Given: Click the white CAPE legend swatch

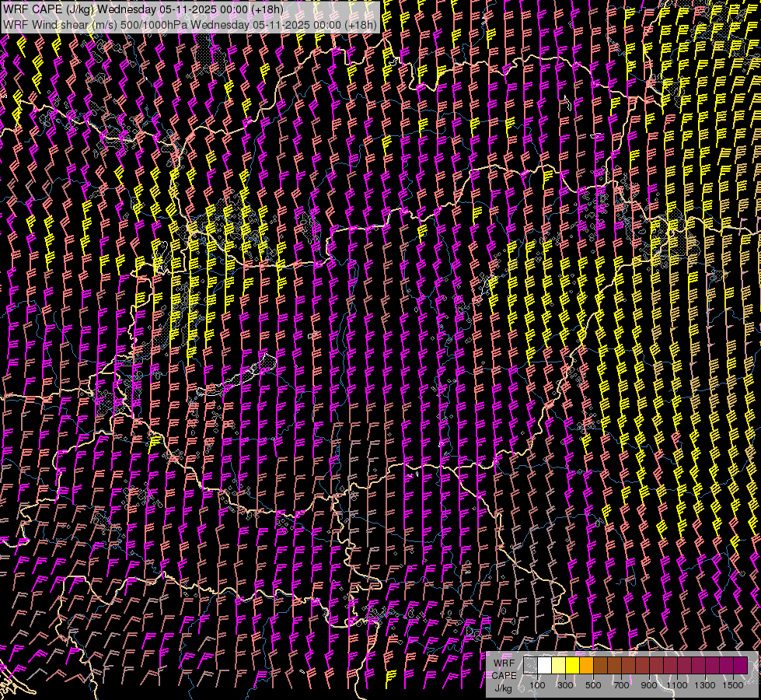Looking at the screenshot, I should pyautogui.click(x=545, y=665).
